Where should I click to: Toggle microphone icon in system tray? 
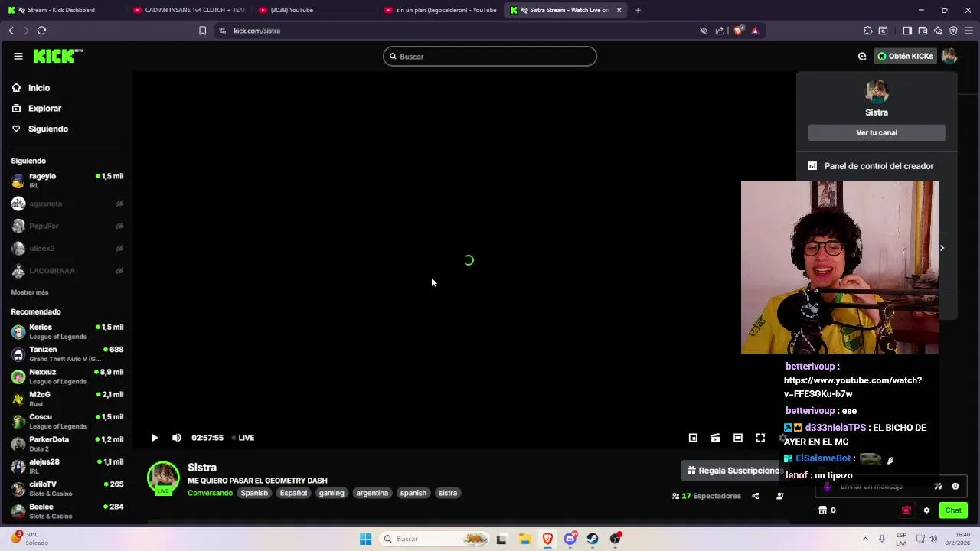pos(882,539)
